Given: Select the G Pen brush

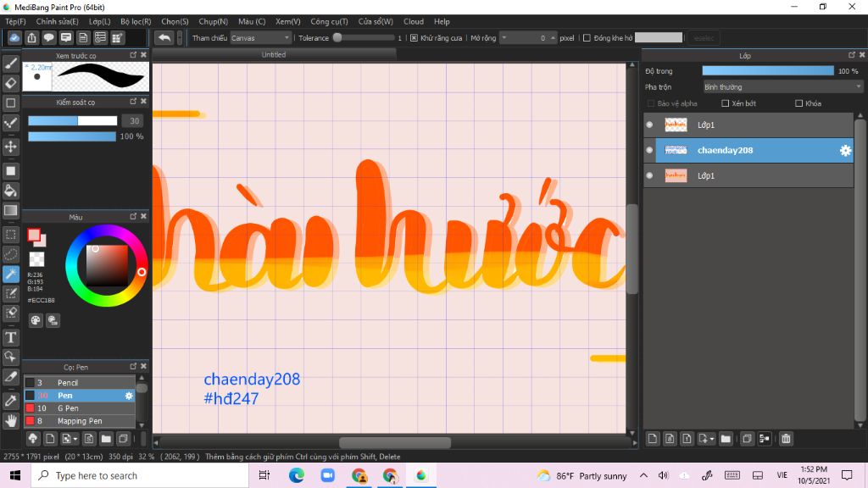Looking at the screenshot, I should 80,408.
